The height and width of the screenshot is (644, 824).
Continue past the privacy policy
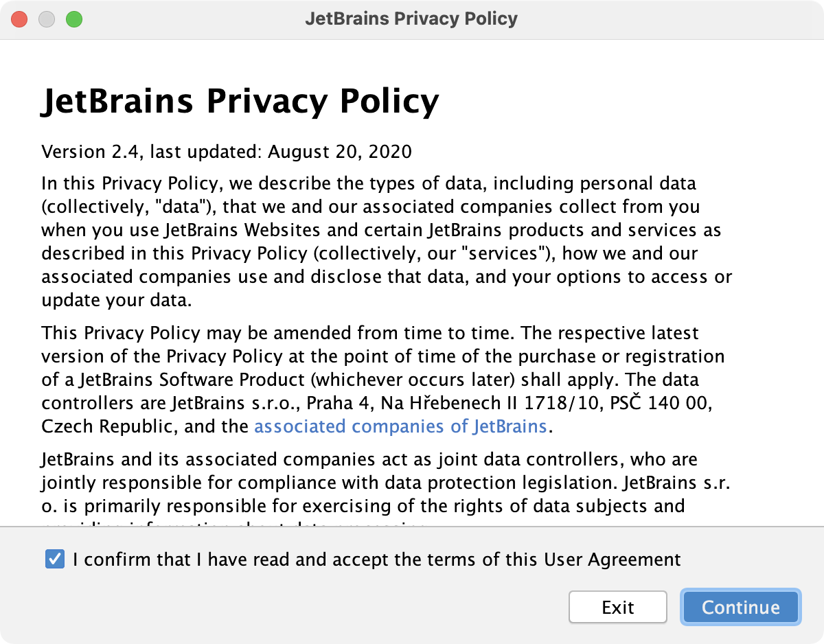coord(741,607)
